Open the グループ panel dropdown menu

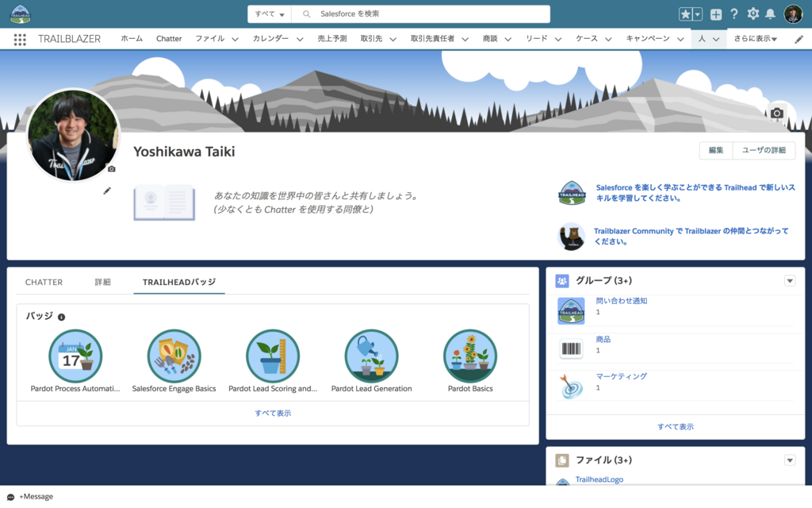tap(790, 281)
